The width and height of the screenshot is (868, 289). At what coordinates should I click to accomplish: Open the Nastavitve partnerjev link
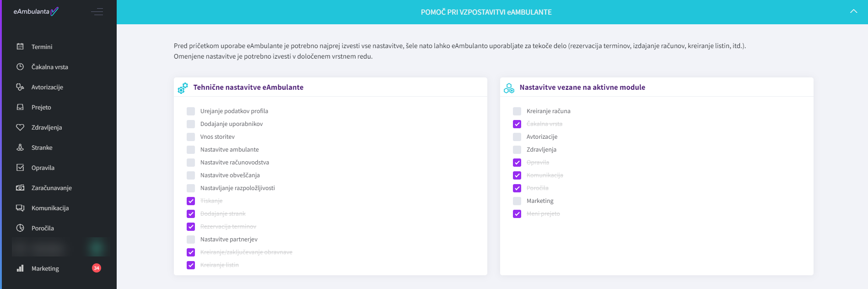pyautogui.click(x=229, y=240)
